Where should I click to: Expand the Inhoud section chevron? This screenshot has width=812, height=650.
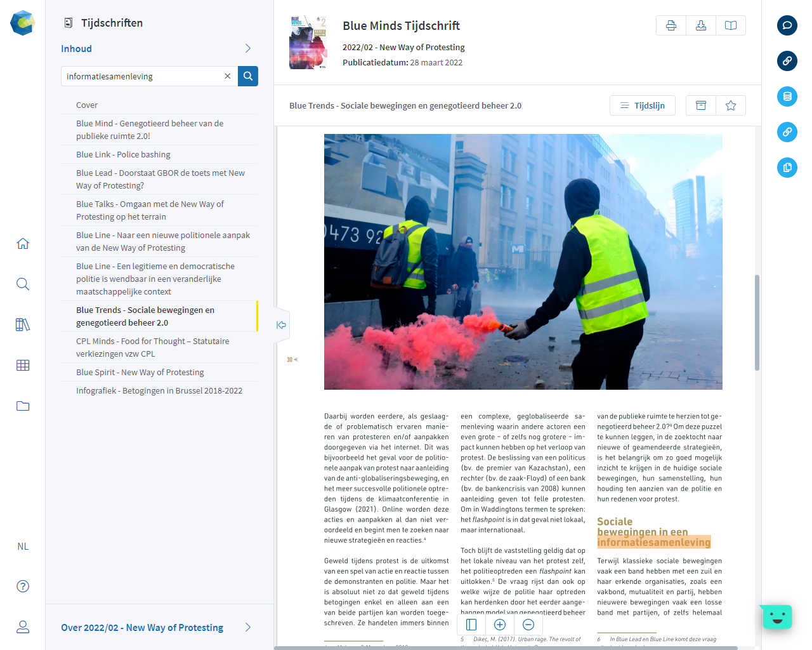(248, 48)
